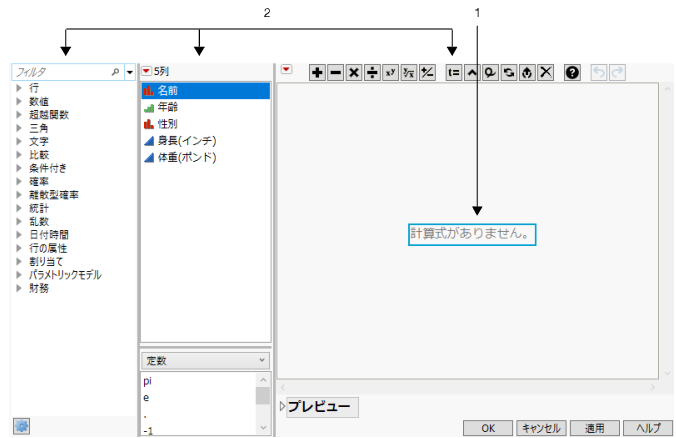Open the 定数 dropdown list
This screenshot has height=438, width=676.
click(206, 360)
